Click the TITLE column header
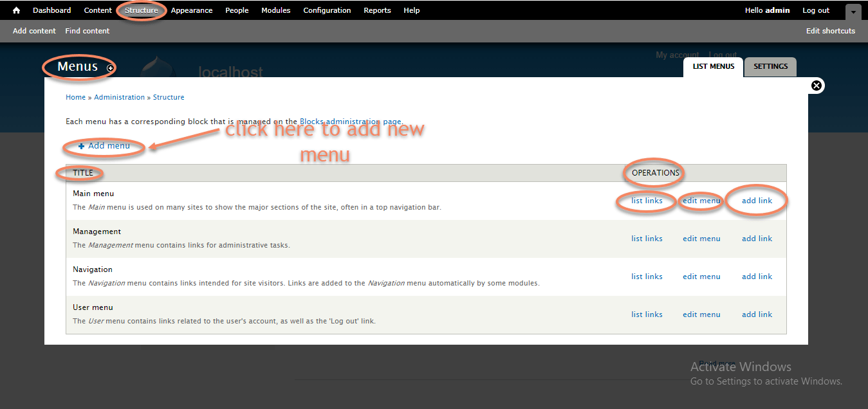The width and height of the screenshot is (868, 409). point(83,173)
